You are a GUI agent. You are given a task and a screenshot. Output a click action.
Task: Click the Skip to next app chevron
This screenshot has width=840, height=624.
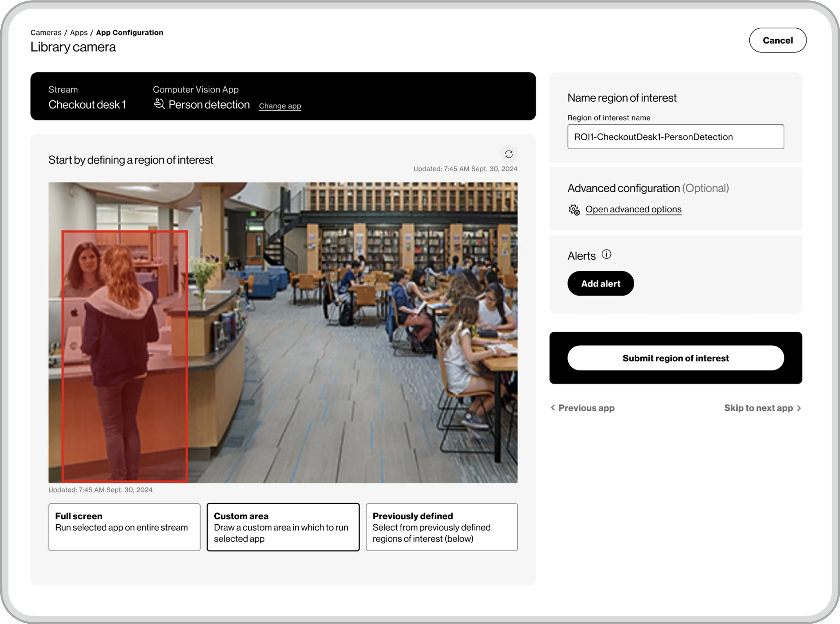pos(798,408)
